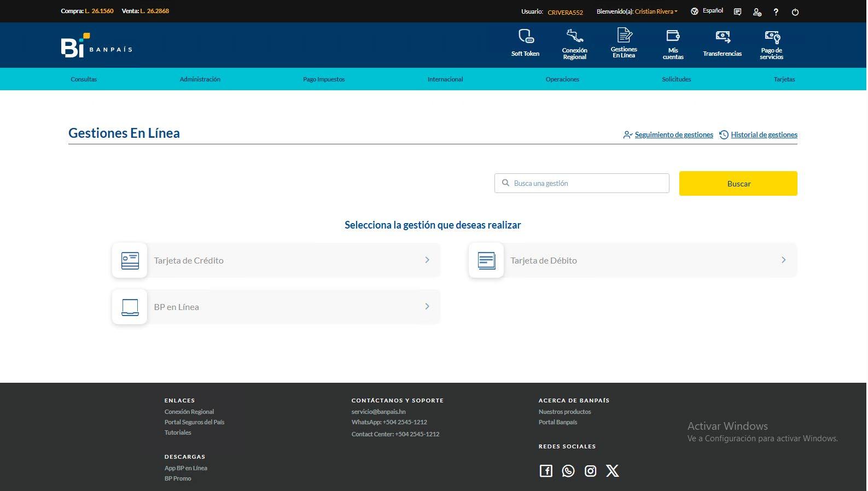868x491 pixels.
Task: Log out using the power icon
Action: coord(795,11)
